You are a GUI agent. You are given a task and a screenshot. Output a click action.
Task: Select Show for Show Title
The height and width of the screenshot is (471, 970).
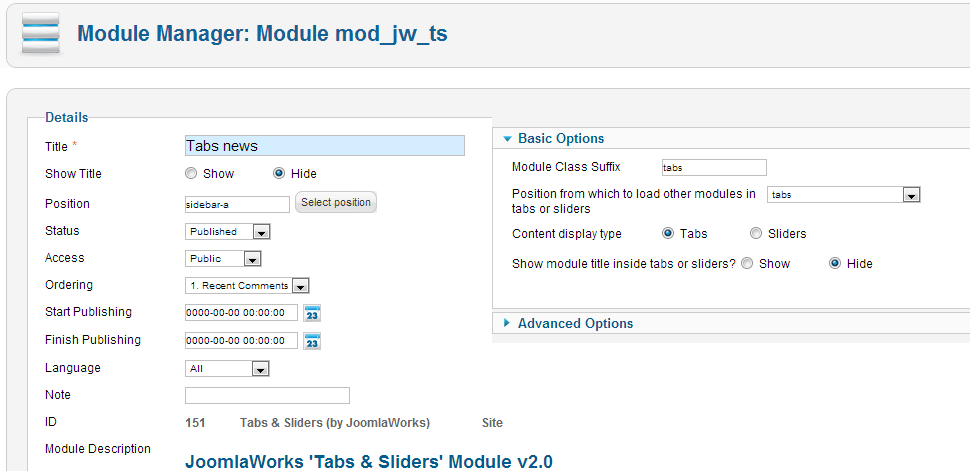click(x=191, y=174)
